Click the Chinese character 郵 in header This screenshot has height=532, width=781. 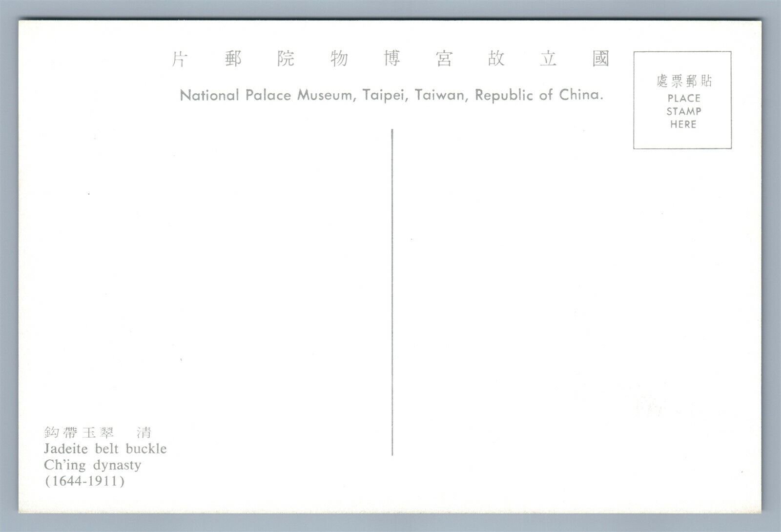click(233, 60)
